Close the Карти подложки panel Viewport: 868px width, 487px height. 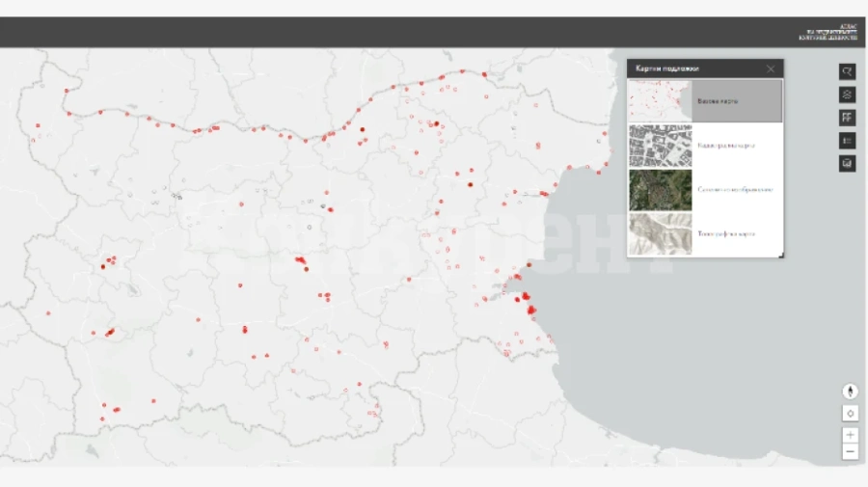[771, 68]
